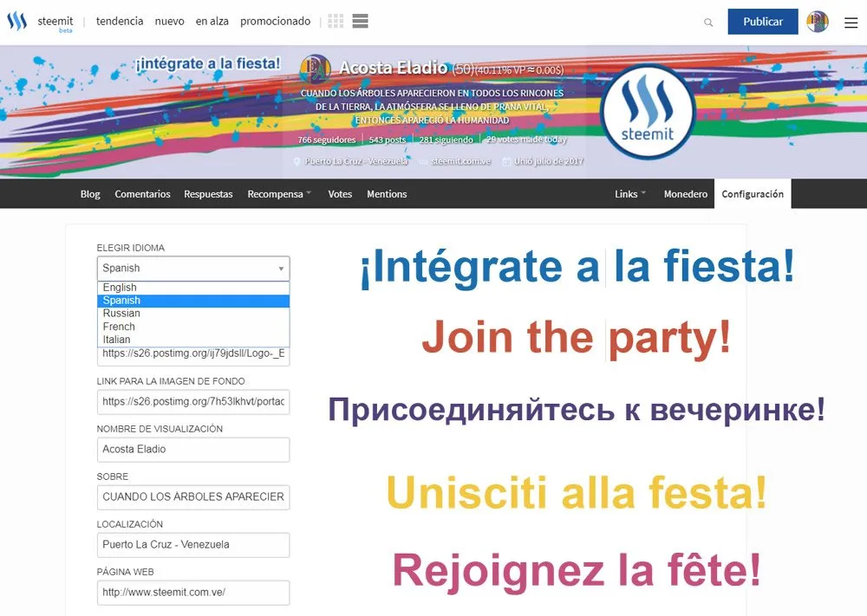Switch to grid view layout icon
The height and width of the screenshot is (616, 867).
pyautogui.click(x=336, y=21)
